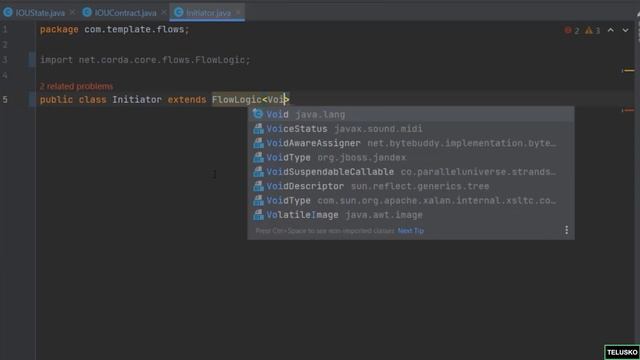
Task: Choose VolatileImage java.awt.image suggestion
Action: coord(411,215)
